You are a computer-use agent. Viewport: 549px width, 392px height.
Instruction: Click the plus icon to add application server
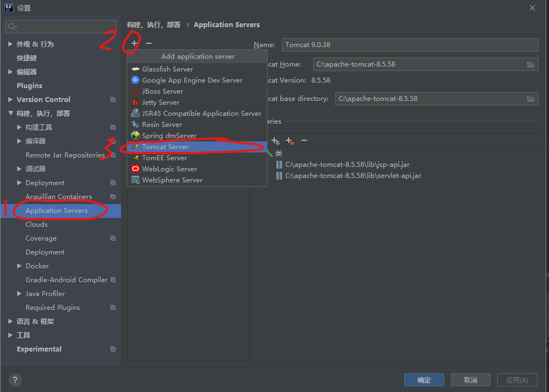coord(134,43)
